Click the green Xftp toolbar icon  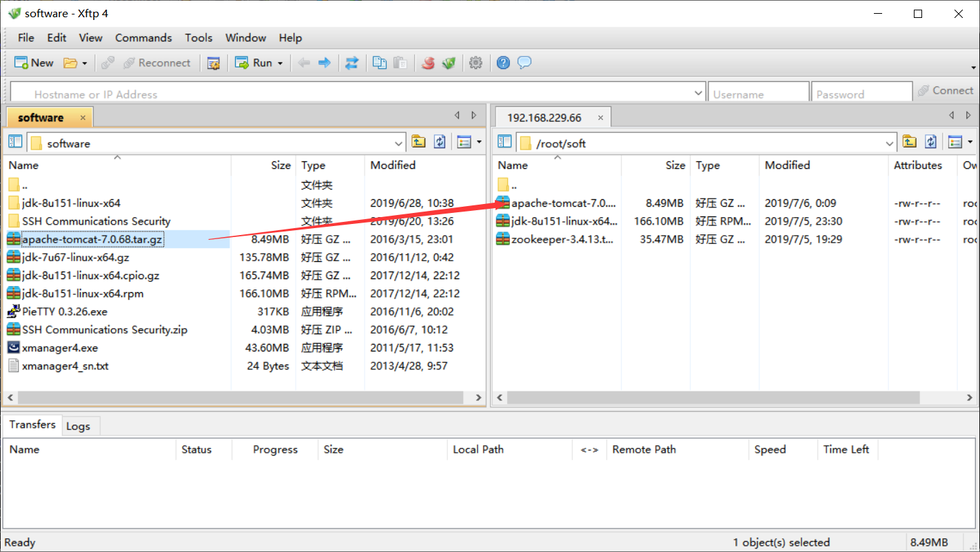pyautogui.click(x=449, y=63)
